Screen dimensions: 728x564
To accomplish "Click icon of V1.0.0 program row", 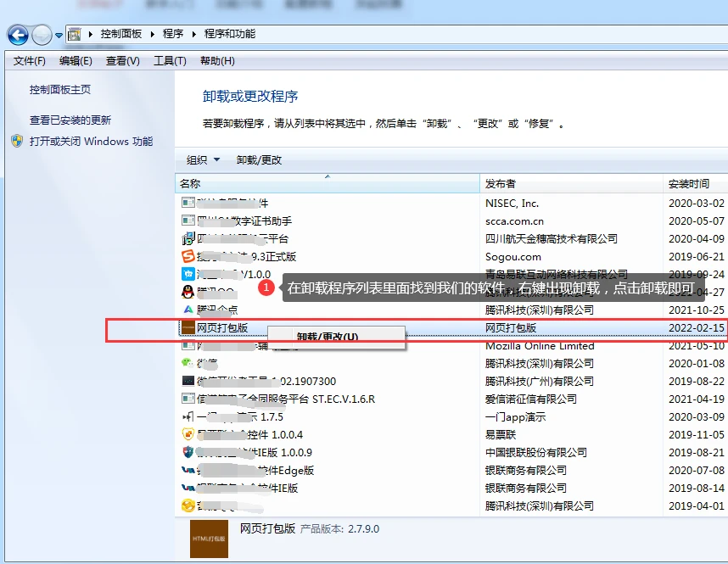I will click(x=188, y=274).
